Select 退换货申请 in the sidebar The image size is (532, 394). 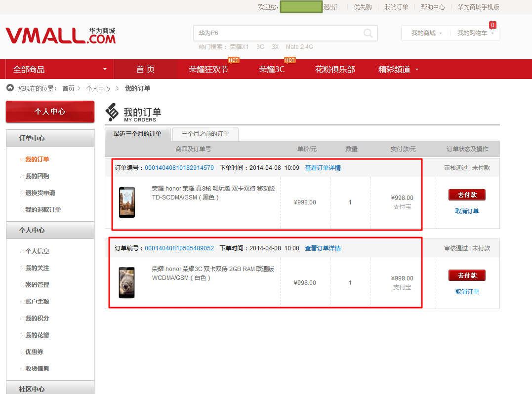click(40, 193)
